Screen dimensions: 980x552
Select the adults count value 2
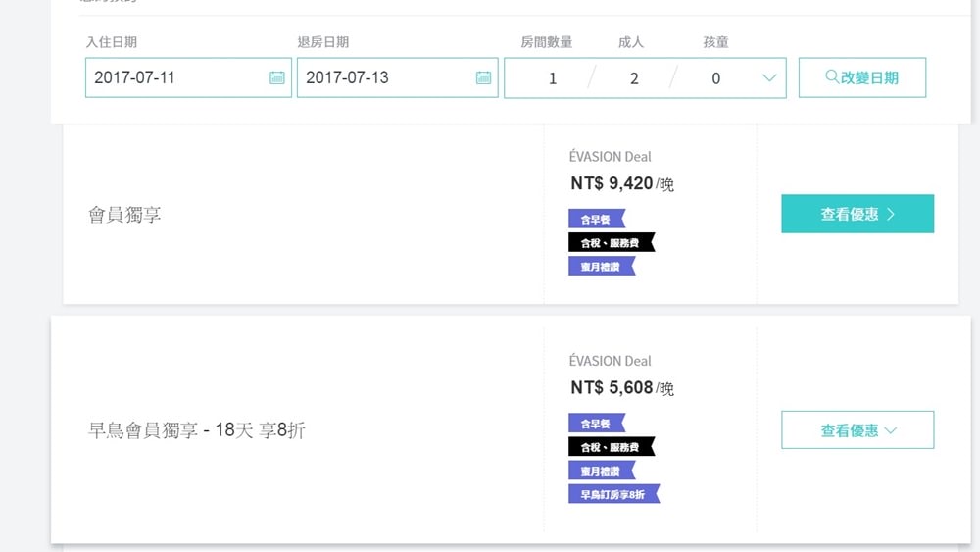634,78
